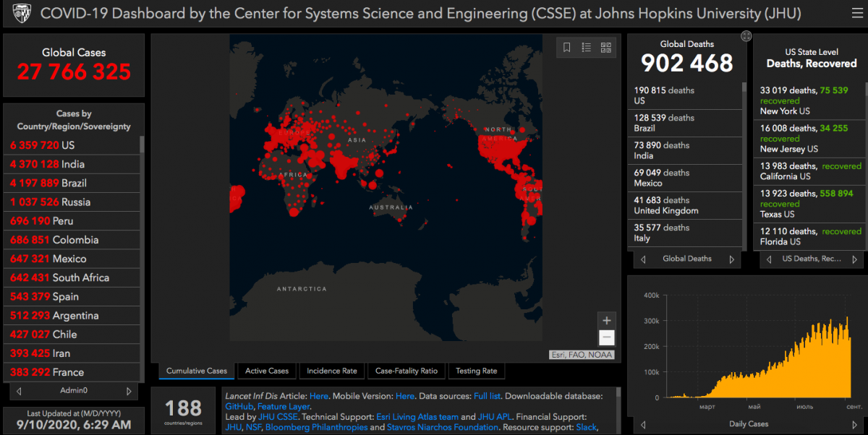Open the GitHub data link
The image size is (868, 435).
[239, 407]
